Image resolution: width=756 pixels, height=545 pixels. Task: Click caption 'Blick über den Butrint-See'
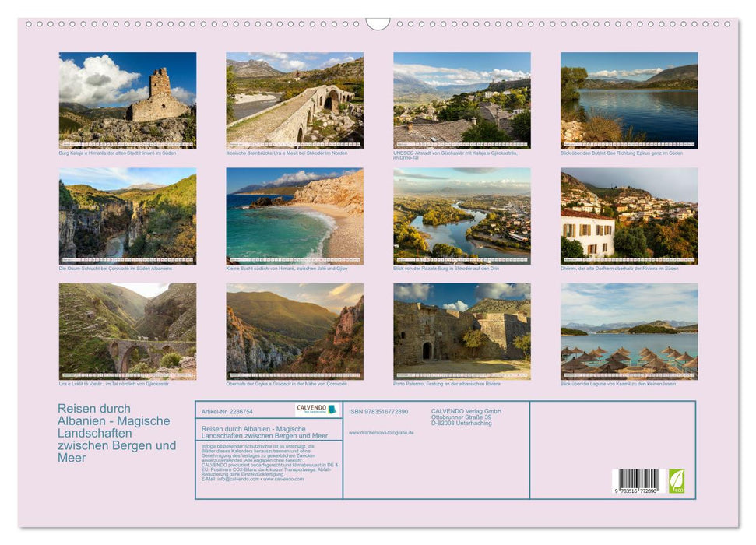tap(621, 153)
